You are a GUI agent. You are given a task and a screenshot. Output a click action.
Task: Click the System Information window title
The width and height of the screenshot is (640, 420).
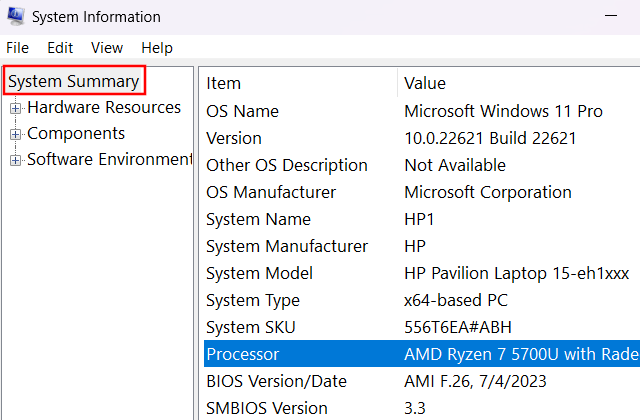coord(96,17)
